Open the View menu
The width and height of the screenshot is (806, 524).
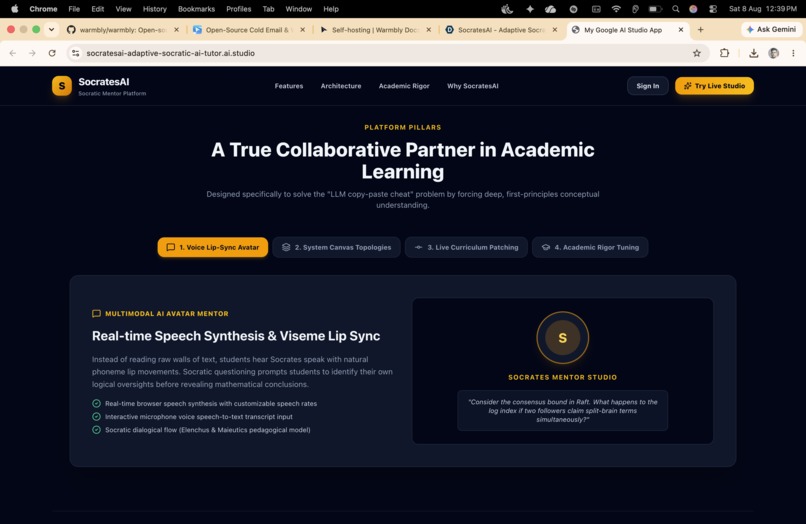point(123,9)
